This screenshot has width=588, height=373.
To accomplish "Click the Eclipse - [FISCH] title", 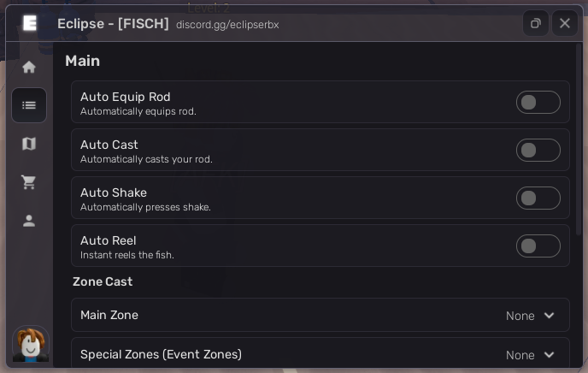I will (113, 23).
